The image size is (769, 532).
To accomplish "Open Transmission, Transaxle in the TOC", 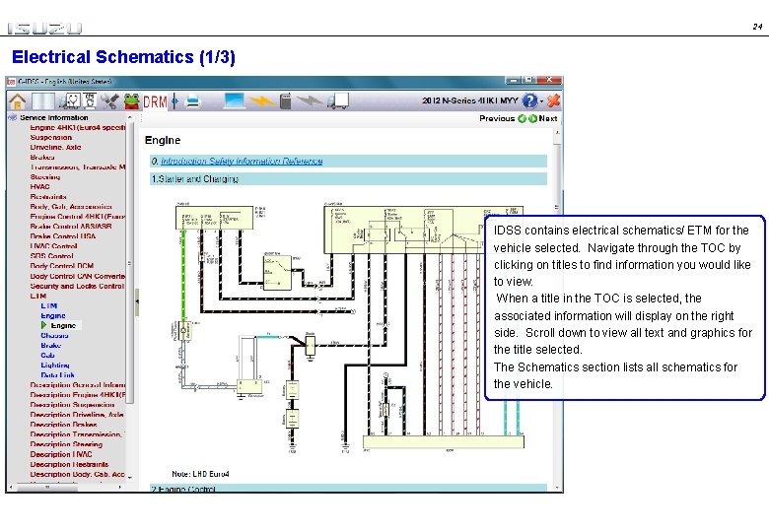I will [78, 166].
